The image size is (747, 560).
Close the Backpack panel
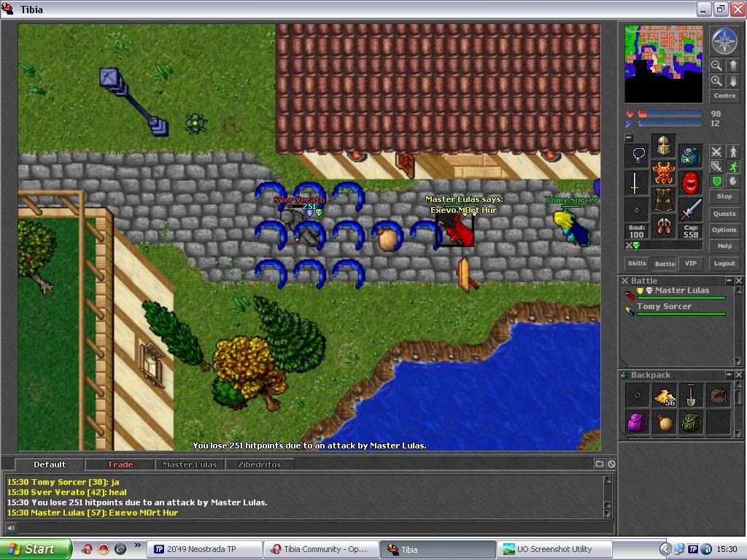click(x=738, y=375)
